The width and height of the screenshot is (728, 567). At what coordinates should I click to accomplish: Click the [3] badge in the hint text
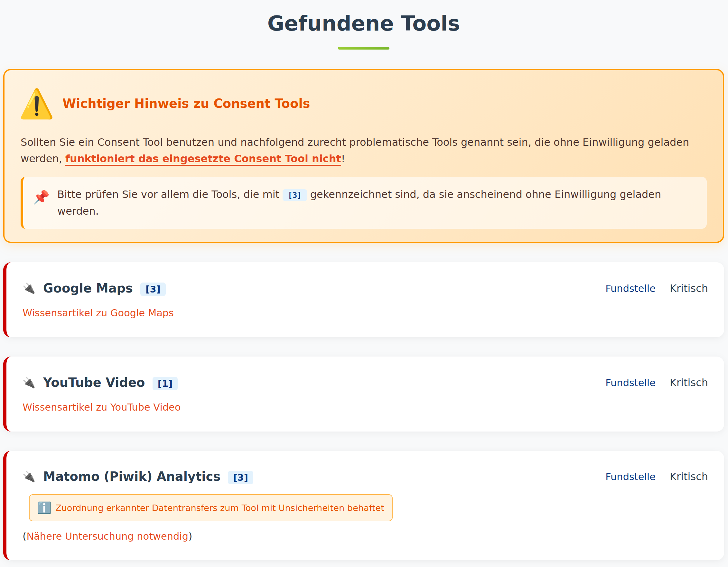(295, 195)
